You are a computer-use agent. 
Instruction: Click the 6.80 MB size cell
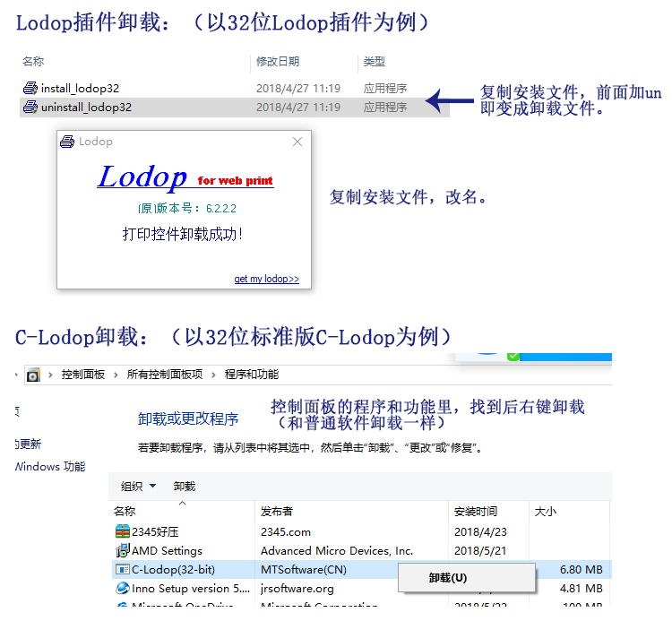click(x=582, y=570)
